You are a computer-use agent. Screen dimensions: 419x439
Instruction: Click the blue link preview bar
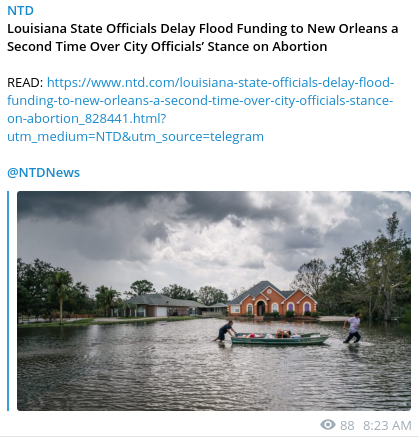pyautogui.click(x=8, y=301)
